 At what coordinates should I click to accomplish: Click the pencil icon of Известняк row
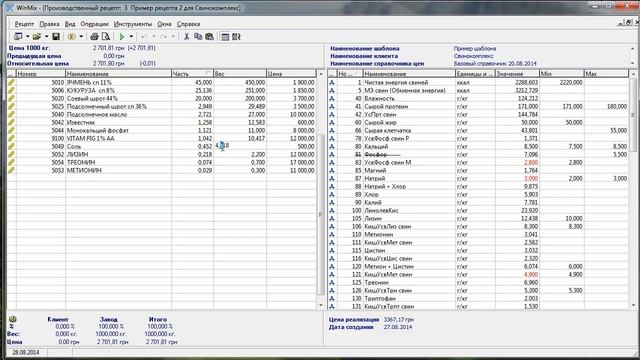coord(11,122)
